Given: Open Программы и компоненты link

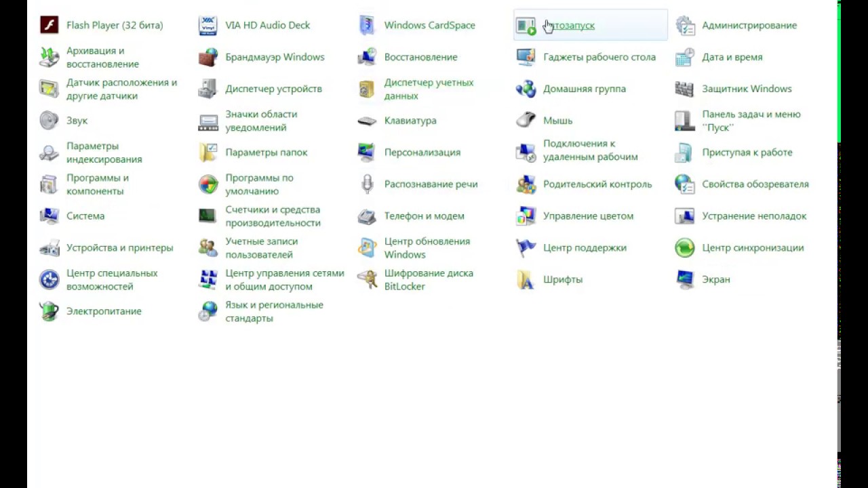Looking at the screenshot, I should coord(97,184).
